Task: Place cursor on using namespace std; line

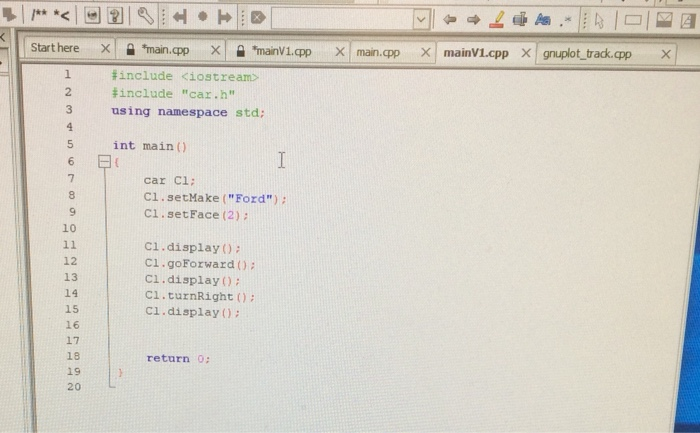Action: coord(188,112)
